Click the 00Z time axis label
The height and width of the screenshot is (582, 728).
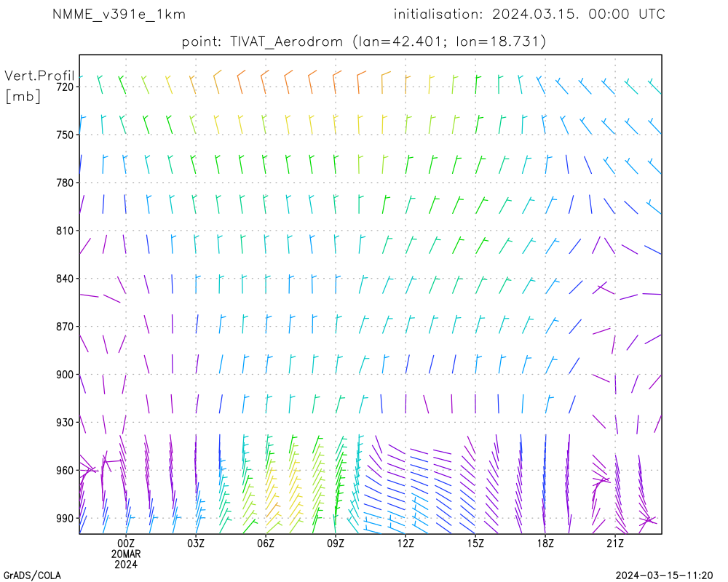(x=126, y=543)
